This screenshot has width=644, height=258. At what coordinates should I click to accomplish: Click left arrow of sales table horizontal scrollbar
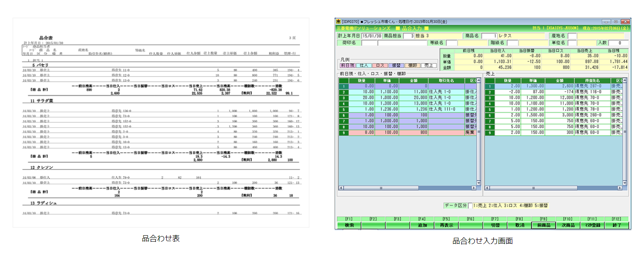pos(487,188)
